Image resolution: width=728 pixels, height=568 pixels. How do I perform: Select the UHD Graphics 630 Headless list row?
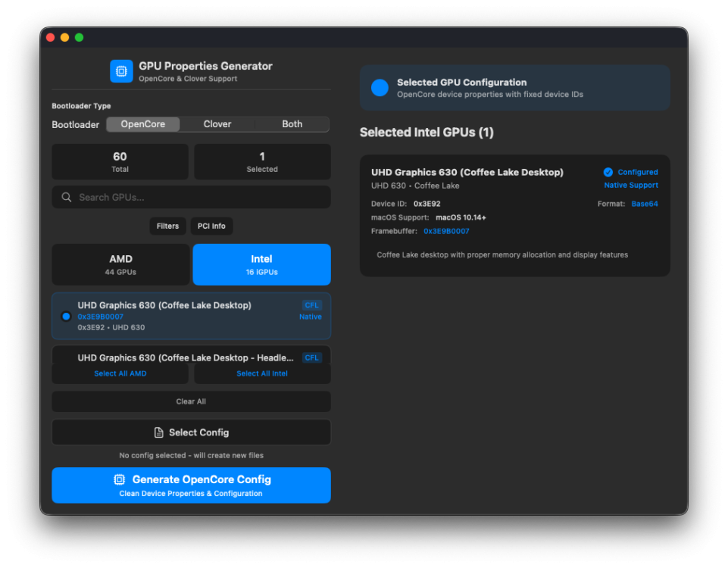pos(192,355)
